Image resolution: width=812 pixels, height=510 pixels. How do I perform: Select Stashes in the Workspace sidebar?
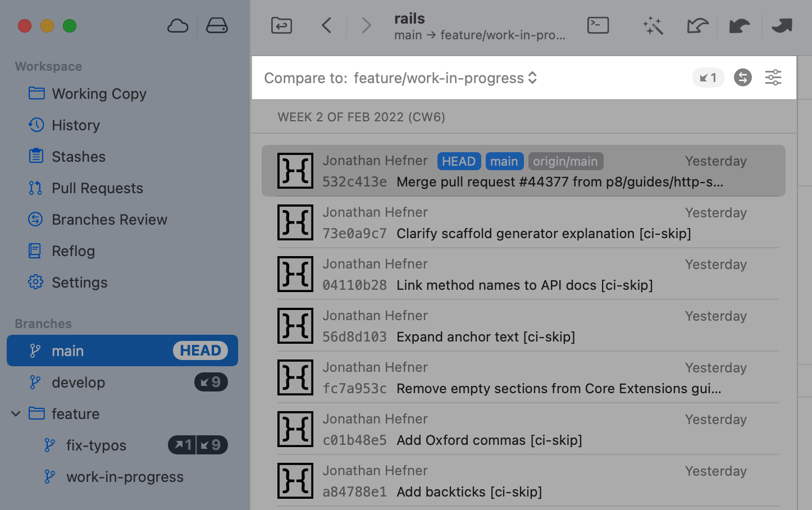click(x=79, y=157)
